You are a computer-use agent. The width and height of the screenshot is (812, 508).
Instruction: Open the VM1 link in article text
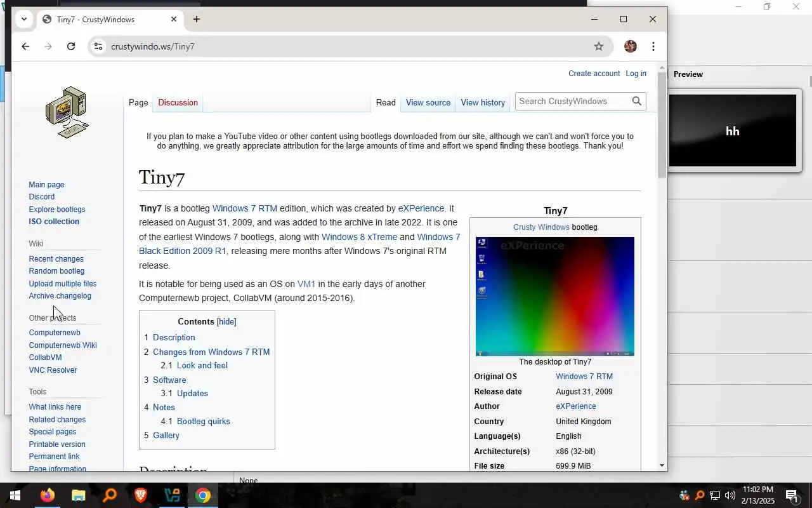[306, 284]
